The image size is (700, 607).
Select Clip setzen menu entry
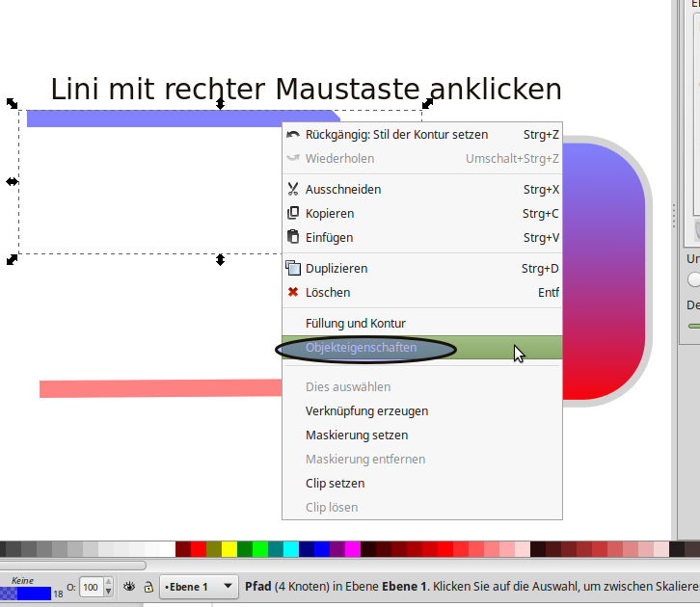[x=422, y=484]
